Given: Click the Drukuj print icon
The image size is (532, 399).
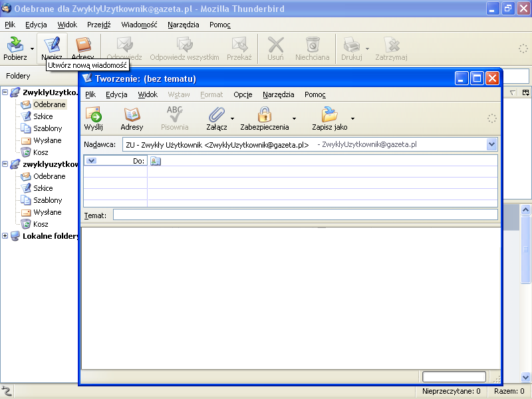Looking at the screenshot, I should coord(352,45).
